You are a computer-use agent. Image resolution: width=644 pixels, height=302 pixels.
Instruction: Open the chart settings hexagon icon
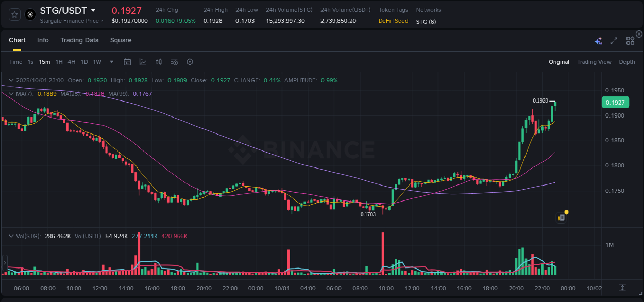click(190, 62)
